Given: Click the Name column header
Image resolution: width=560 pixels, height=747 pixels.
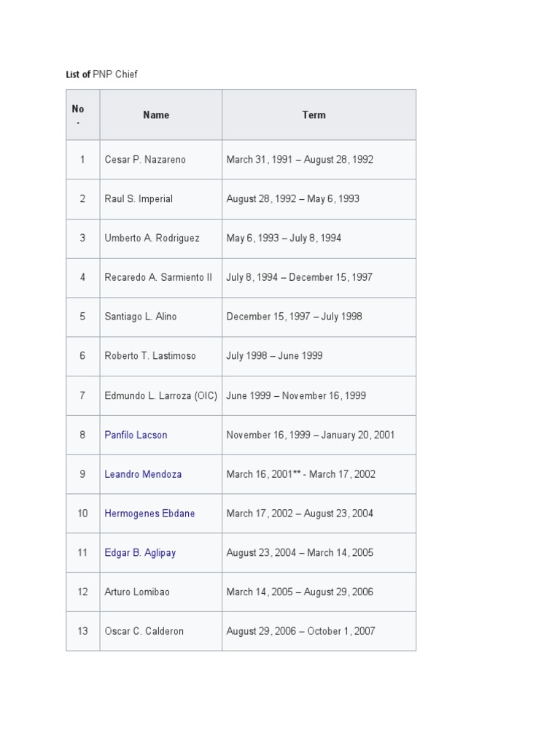Looking at the screenshot, I should [156, 115].
